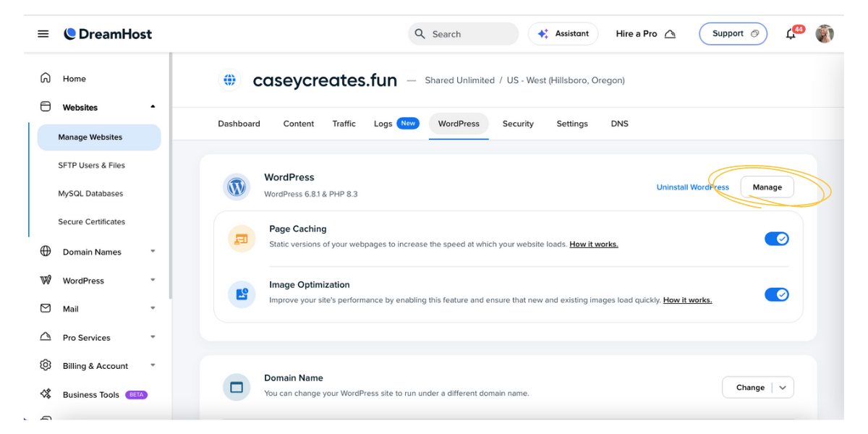The height and width of the screenshot is (434, 868).
Task: Expand the Mail sidebar section
Action: coord(153,309)
